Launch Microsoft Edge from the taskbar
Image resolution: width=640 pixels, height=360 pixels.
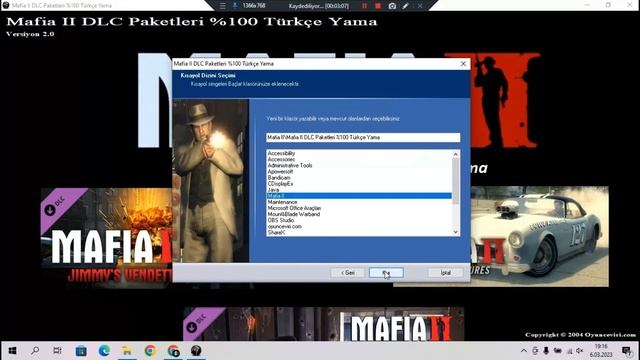tap(104, 351)
